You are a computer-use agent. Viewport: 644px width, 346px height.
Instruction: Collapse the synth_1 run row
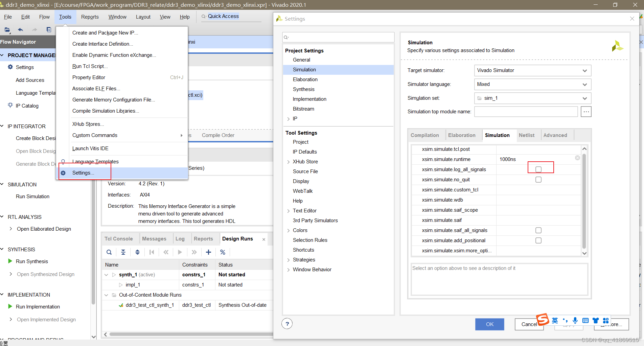[106, 275]
